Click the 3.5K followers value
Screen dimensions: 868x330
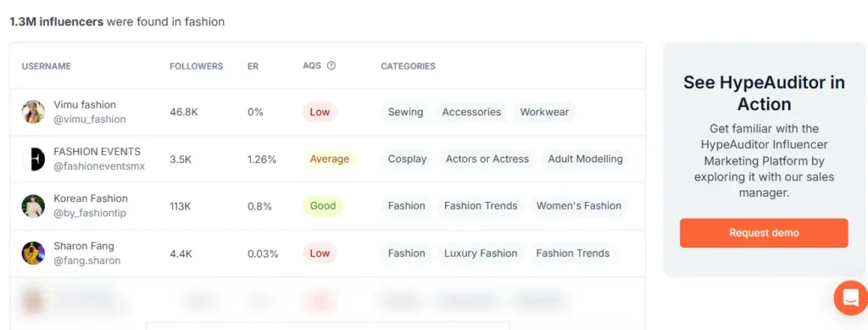tap(181, 159)
